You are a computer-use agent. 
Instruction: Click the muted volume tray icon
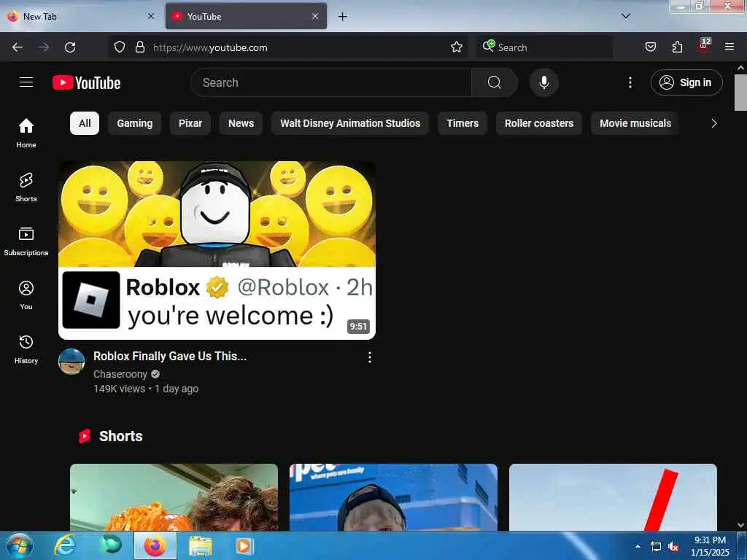[673, 547]
